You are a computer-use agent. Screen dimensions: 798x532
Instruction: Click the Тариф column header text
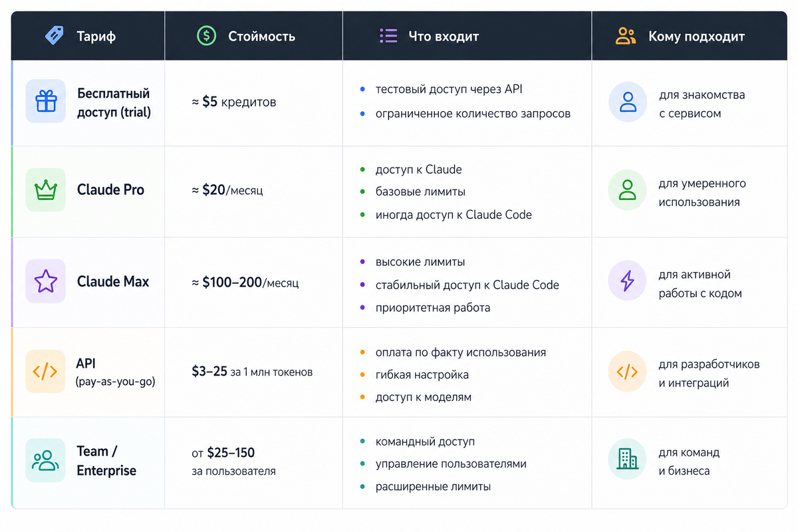96,36
